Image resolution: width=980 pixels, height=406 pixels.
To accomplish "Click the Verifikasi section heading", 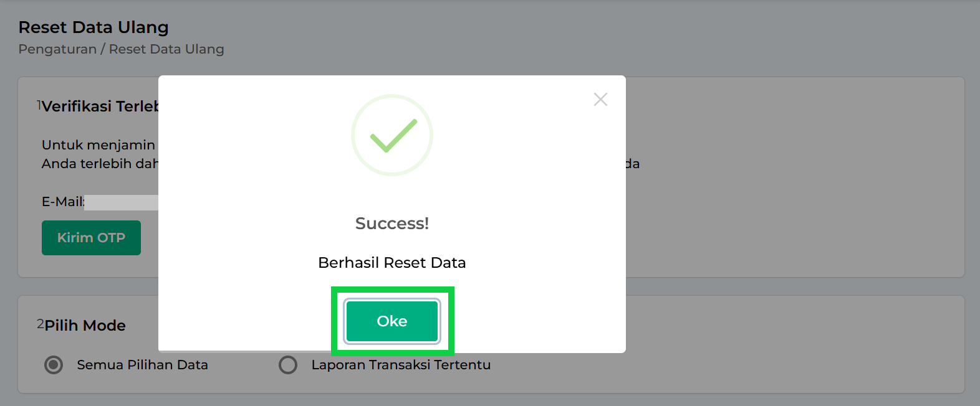I will point(100,106).
